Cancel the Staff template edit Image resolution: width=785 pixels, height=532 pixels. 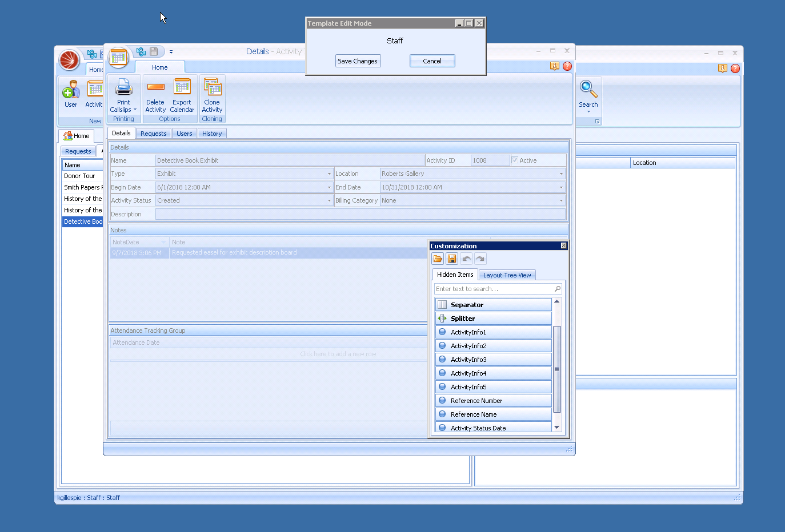coord(432,61)
